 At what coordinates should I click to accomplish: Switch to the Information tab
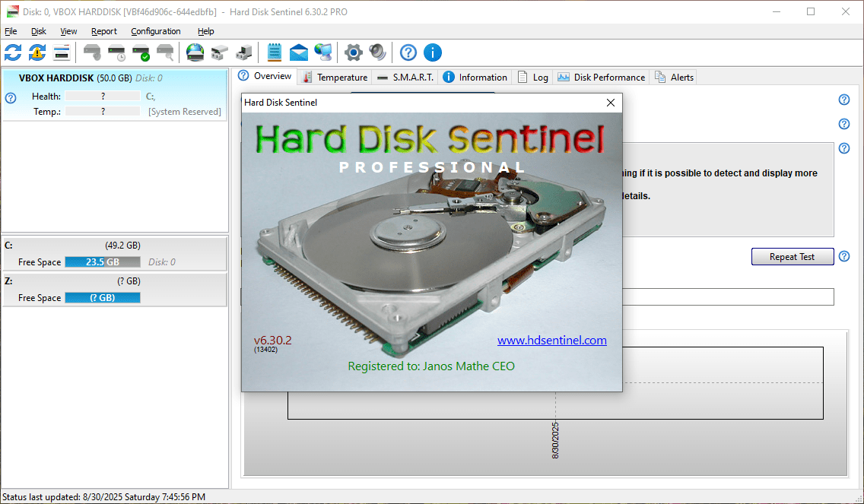pyautogui.click(x=475, y=77)
